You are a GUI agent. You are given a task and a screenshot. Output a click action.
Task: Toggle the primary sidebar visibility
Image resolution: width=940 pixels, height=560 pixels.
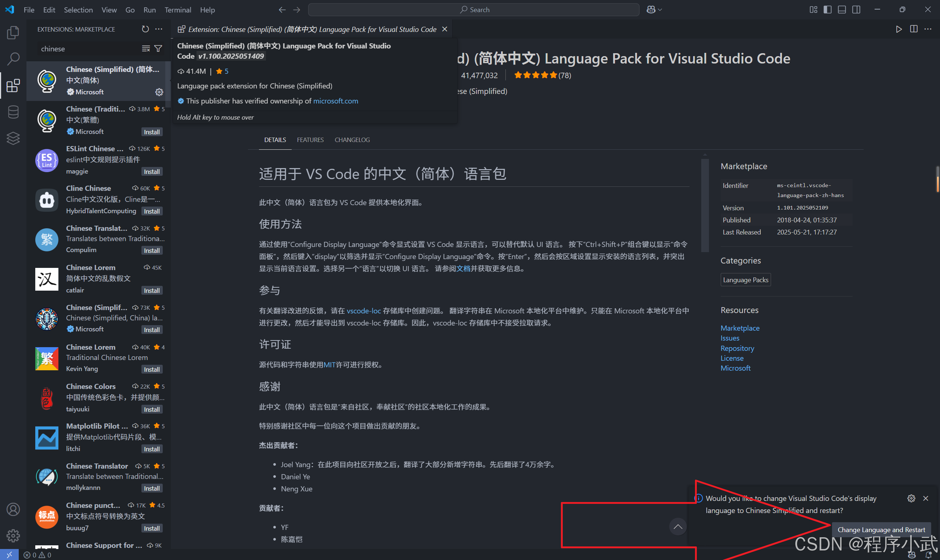click(827, 10)
